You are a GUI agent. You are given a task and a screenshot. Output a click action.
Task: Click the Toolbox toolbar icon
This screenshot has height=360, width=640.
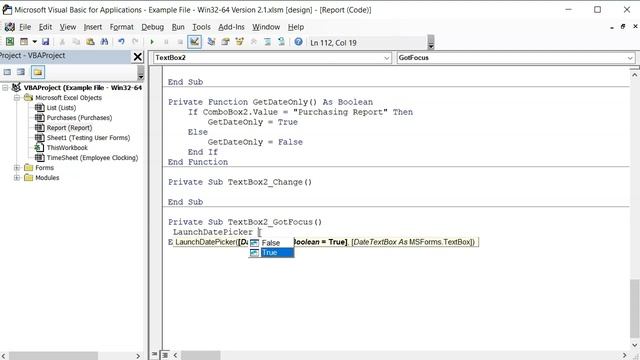(253, 42)
